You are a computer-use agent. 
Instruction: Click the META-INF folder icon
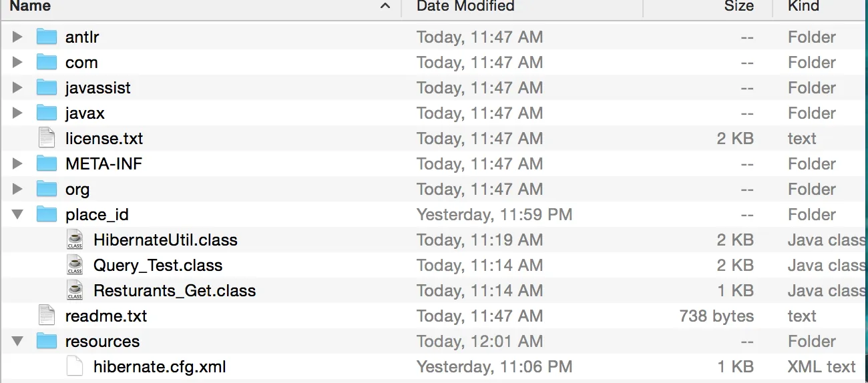(47, 163)
